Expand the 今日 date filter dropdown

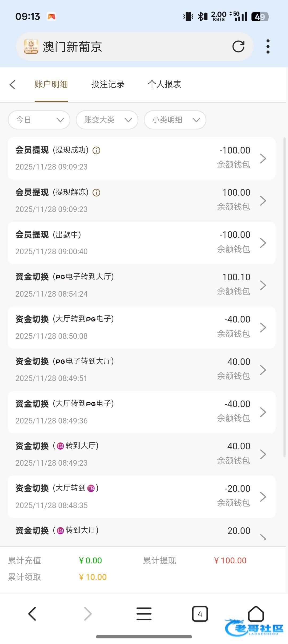coord(39,120)
